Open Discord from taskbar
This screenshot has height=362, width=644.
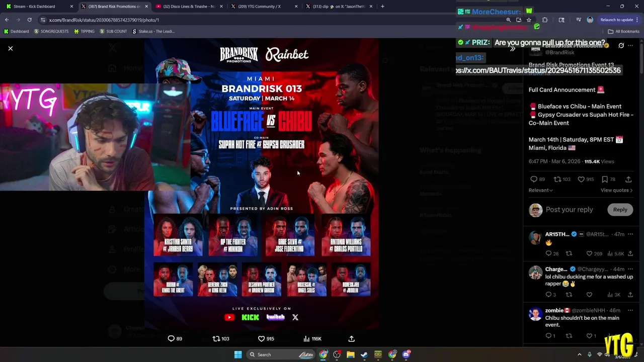(x=406, y=354)
